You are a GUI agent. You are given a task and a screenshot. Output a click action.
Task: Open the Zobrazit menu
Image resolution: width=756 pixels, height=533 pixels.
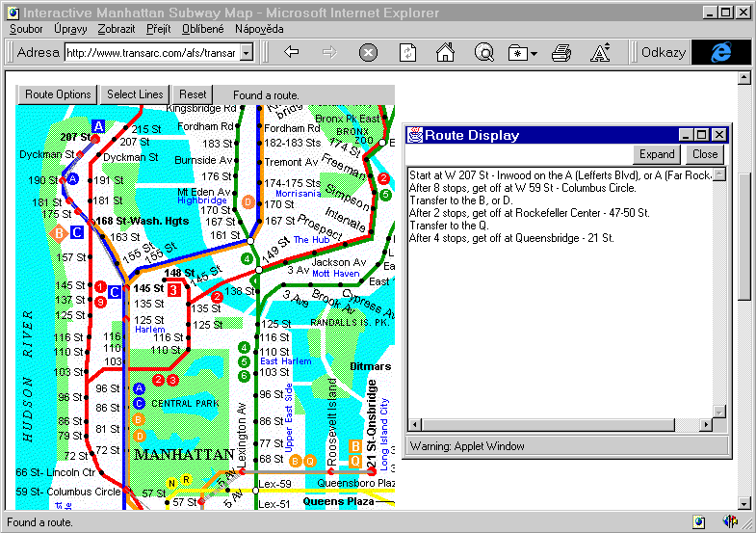tap(117, 29)
